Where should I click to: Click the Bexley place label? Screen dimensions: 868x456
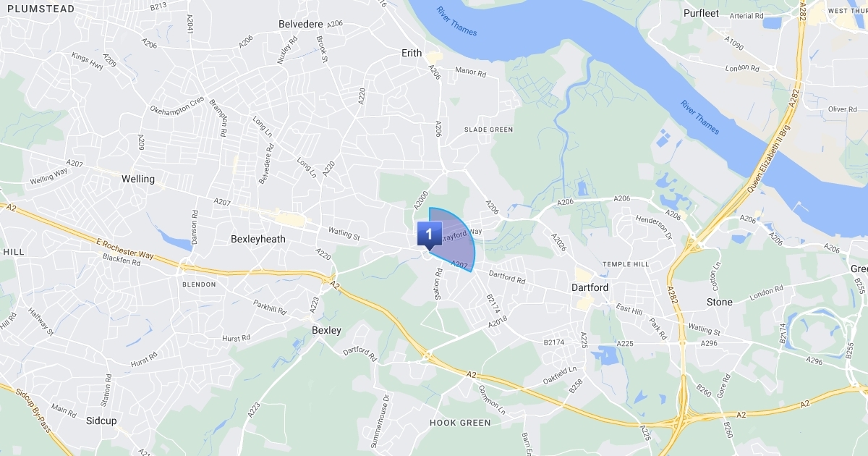click(x=325, y=330)
